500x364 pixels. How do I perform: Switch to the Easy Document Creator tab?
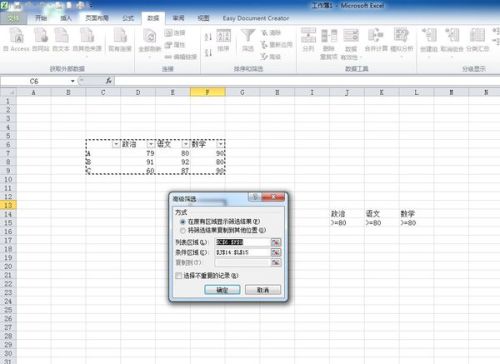tap(256, 18)
